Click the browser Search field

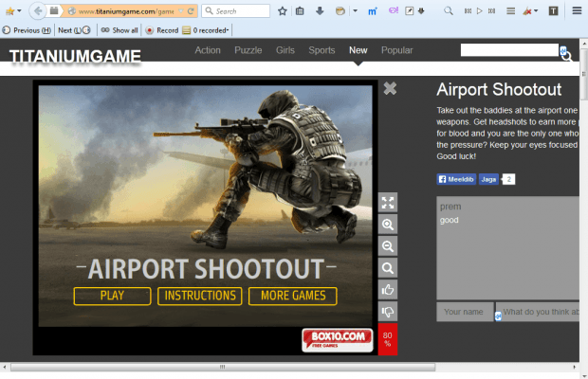click(236, 11)
